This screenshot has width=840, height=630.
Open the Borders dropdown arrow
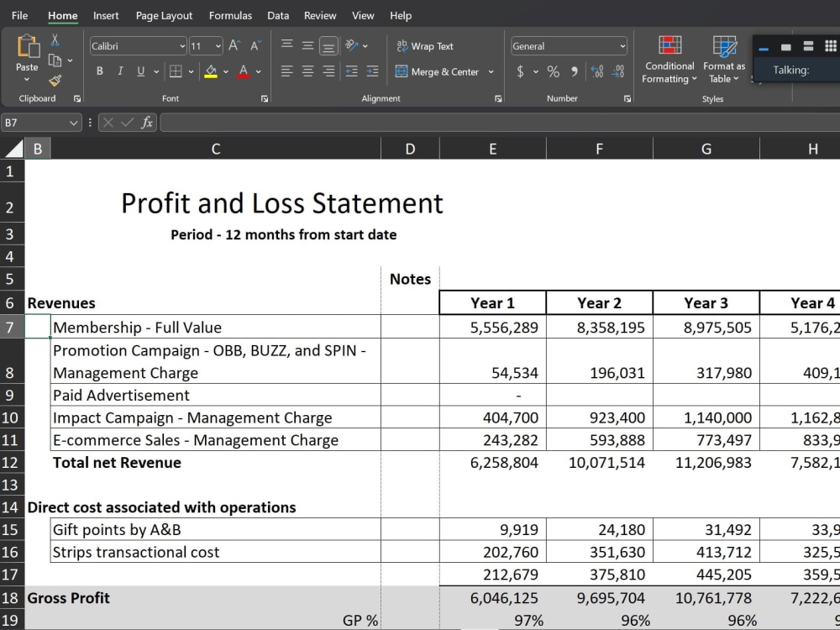coord(190,71)
